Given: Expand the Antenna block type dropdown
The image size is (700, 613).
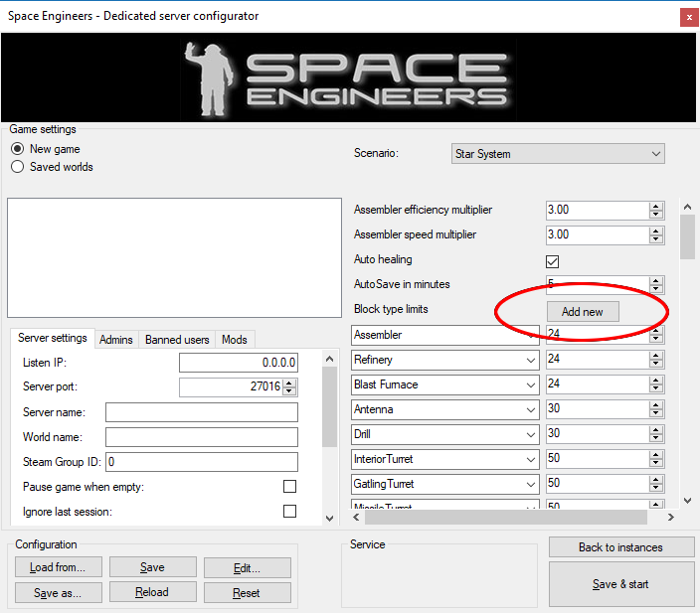Looking at the screenshot, I should 530,409.
